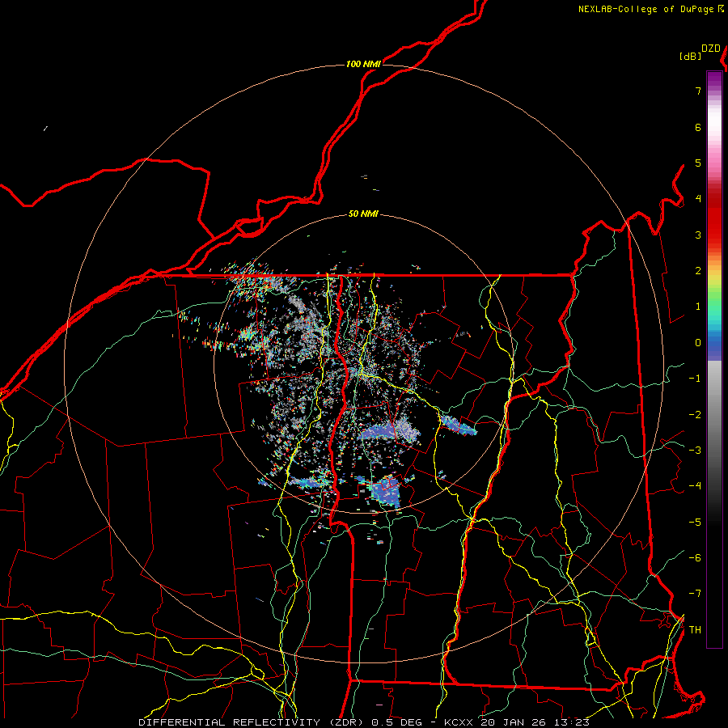Click the 4 value on color scale

[x=698, y=199]
